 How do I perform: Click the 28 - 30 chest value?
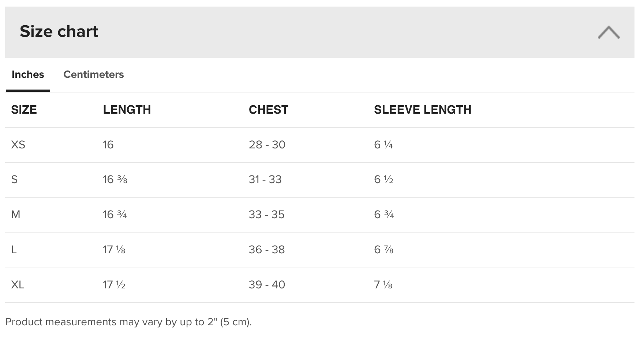coord(267,145)
